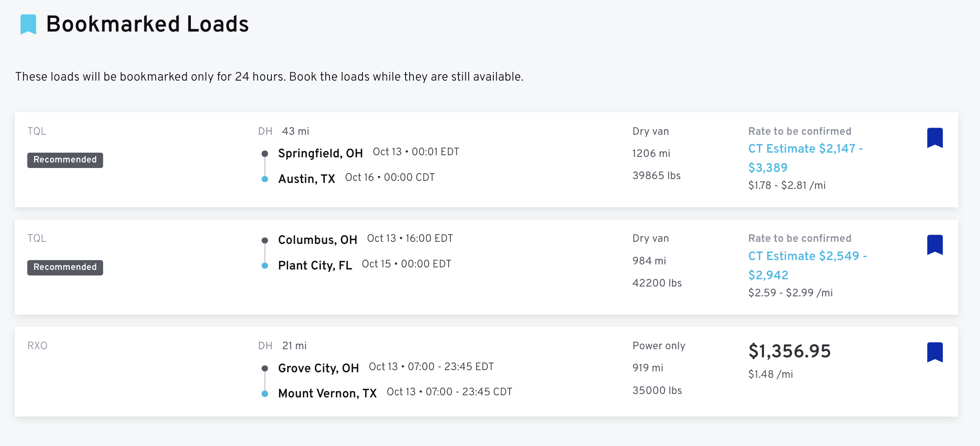Select the $1,356.95 rate on RXO load
Image resolution: width=980 pixels, height=446 pixels.
(x=790, y=351)
